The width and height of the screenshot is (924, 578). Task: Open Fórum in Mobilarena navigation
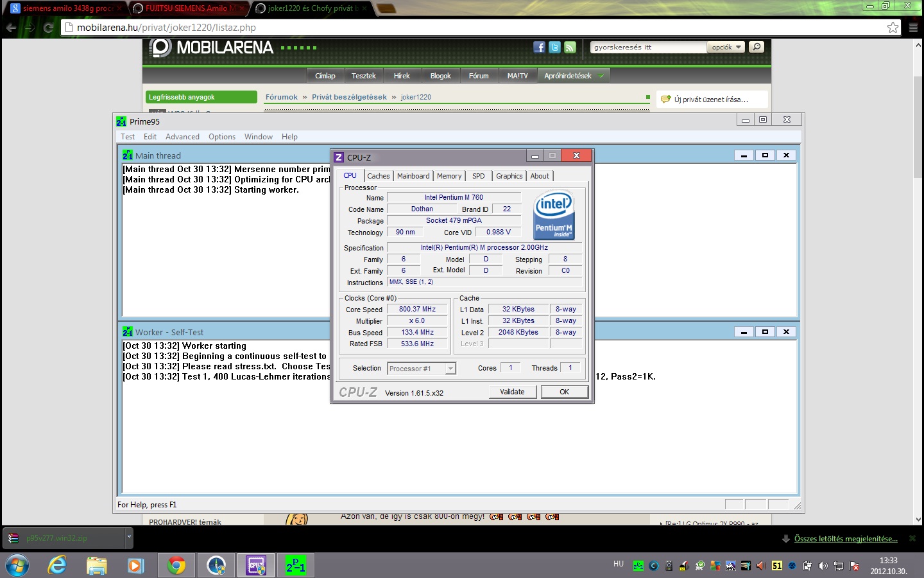[479, 76]
